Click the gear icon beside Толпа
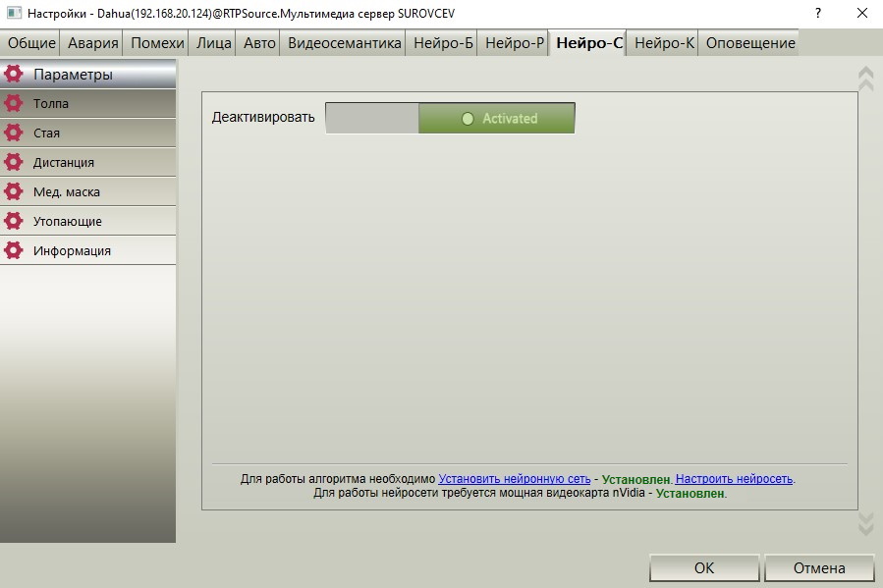Image resolution: width=883 pixels, height=588 pixels. tap(14, 103)
